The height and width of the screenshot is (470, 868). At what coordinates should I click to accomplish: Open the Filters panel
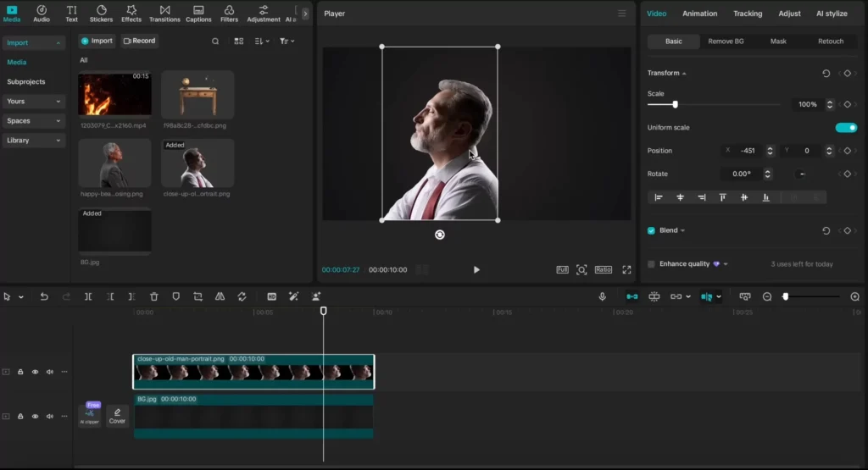pos(229,14)
